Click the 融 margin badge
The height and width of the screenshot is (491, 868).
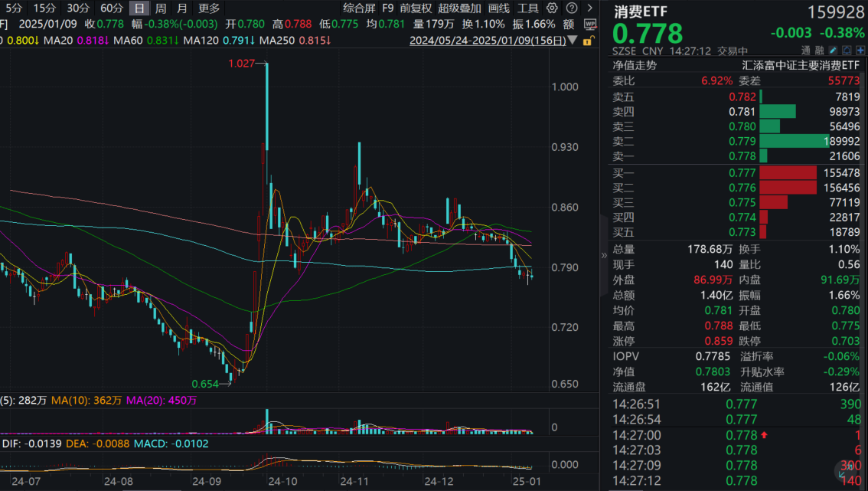pos(819,51)
